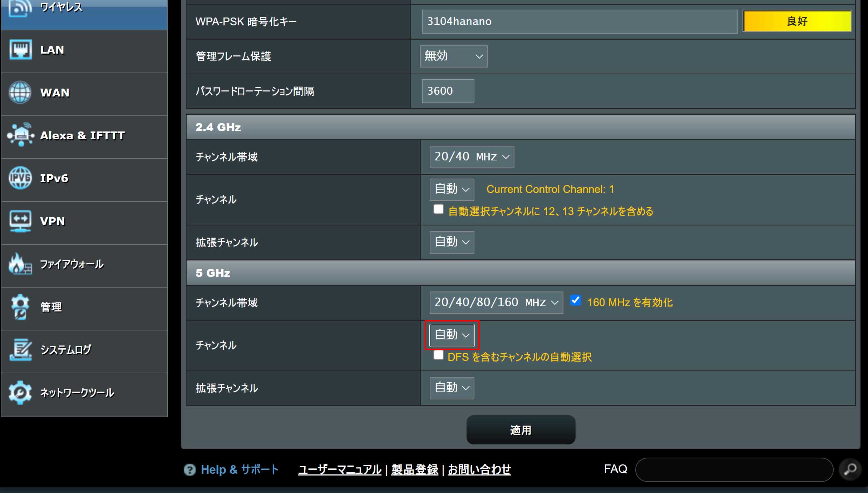Viewport: 868px width, 493px height.
Task: Open Alexa & IFTTT icon in sidebar
Action: point(20,135)
